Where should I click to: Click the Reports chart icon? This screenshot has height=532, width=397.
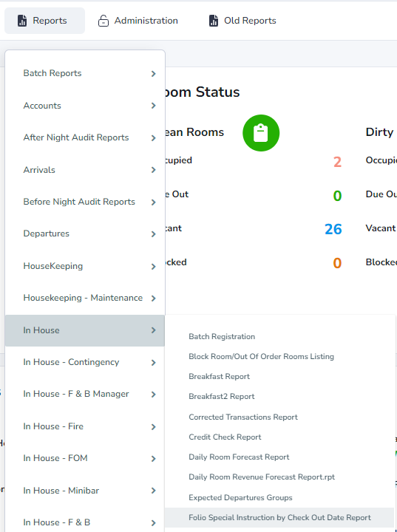[x=22, y=21]
